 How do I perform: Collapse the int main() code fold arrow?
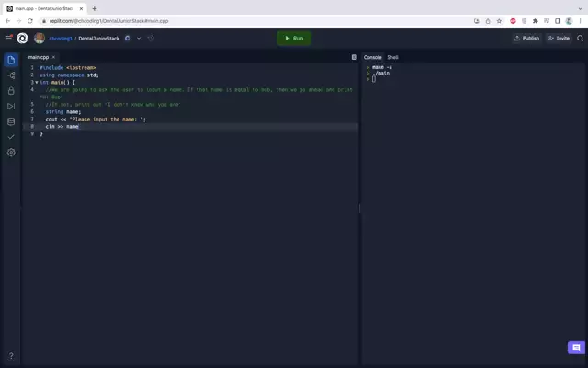(x=37, y=82)
